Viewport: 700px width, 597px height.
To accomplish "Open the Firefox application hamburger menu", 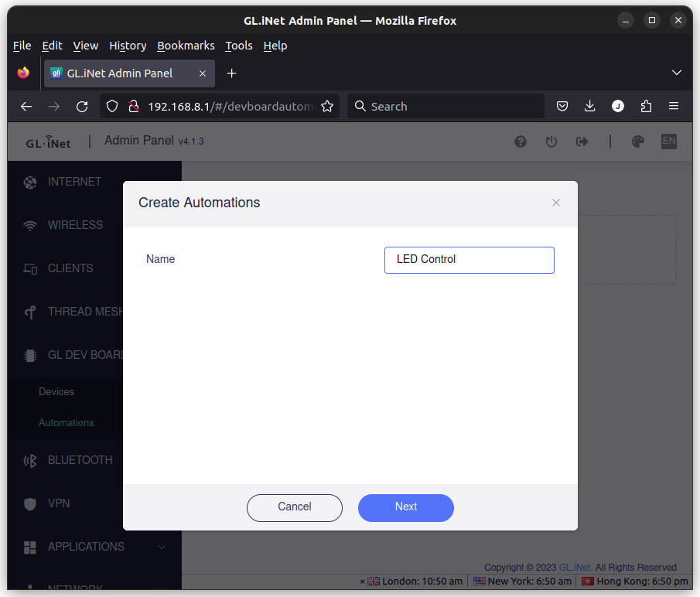I will coord(674,106).
